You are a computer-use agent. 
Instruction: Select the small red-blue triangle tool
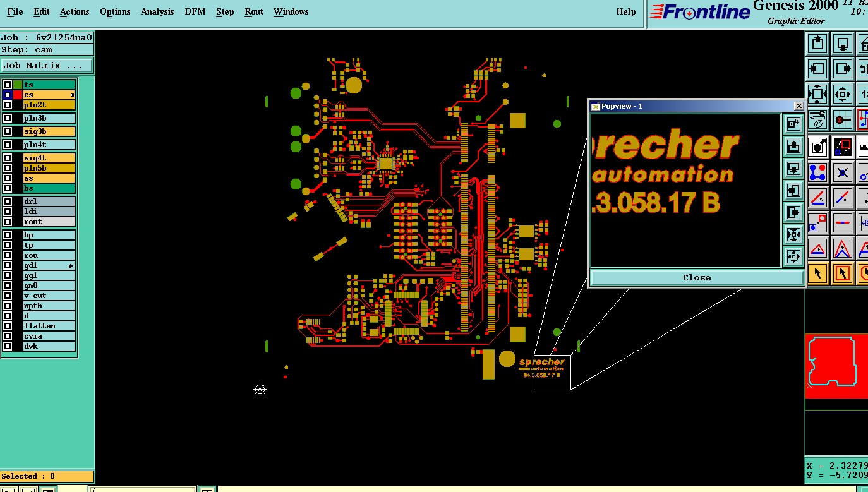817,248
